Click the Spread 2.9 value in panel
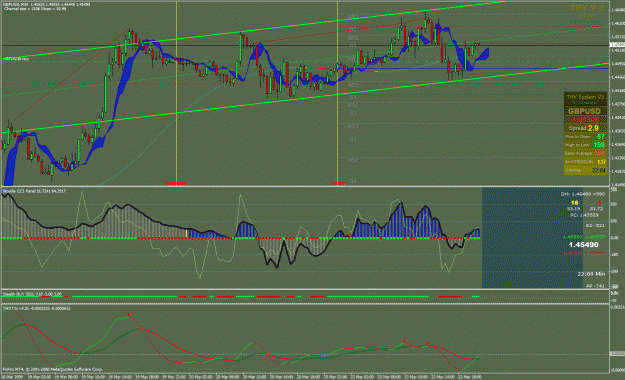Screen dimensions: 625x380 point(585,128)
